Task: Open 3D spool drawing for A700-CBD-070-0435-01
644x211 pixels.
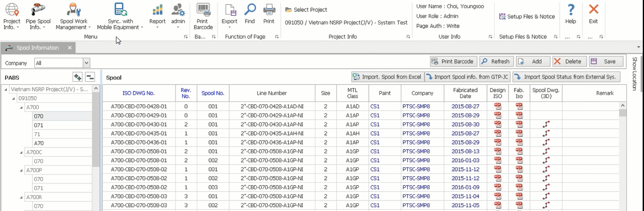Action: point(546,133)
